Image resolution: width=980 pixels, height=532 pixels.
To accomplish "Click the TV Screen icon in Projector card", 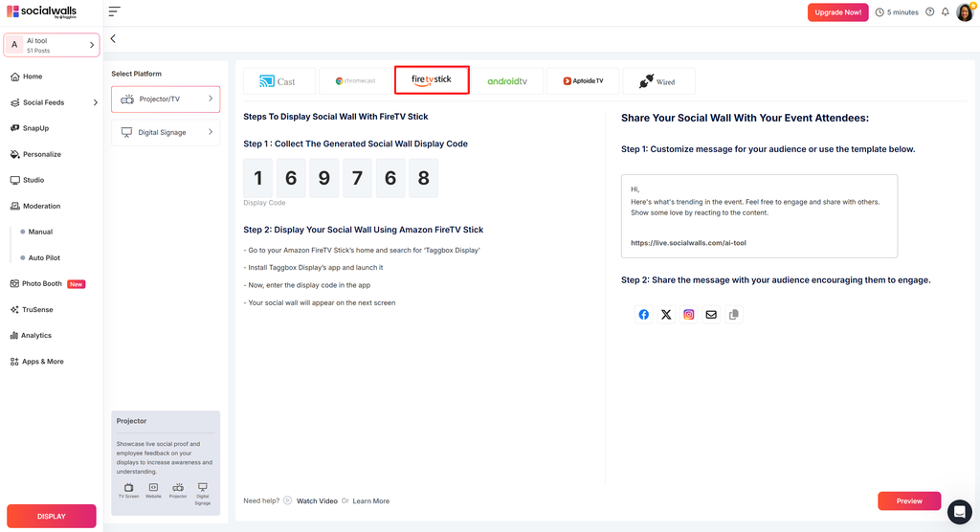I will click(129, 490).
